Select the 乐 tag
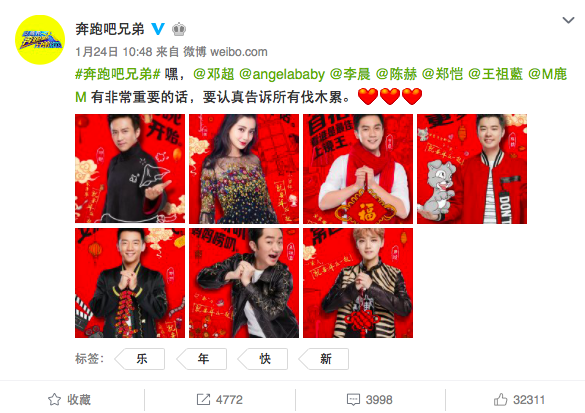This screenshot has height=413, width=585. (x=140, y=359)
